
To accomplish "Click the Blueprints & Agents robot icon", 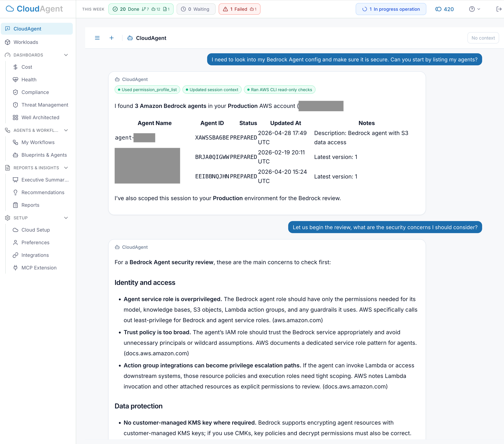I will pos(15,155).
